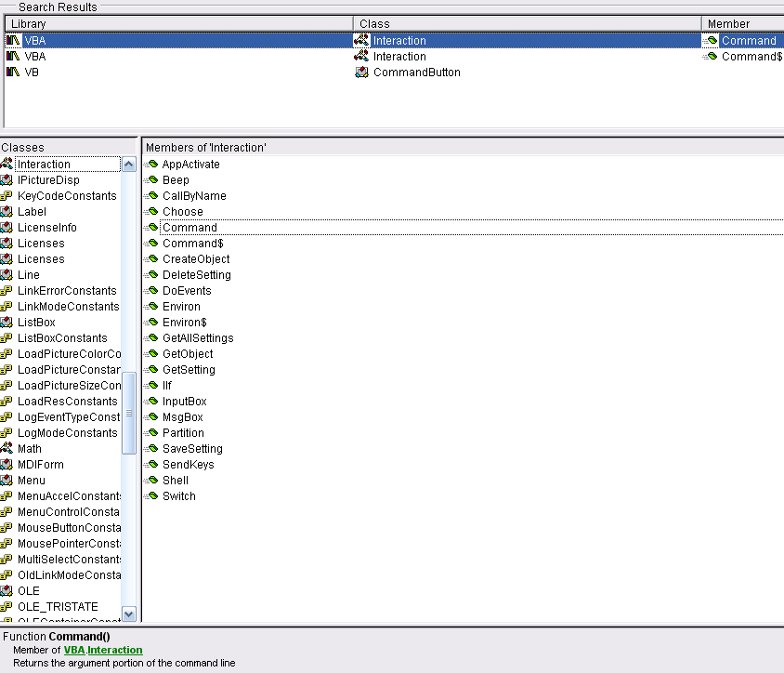Image resolution: width=784 pixels, height=673 pixels.
Task: Click the MsgBox function icon
Action: tap(151, 417)
